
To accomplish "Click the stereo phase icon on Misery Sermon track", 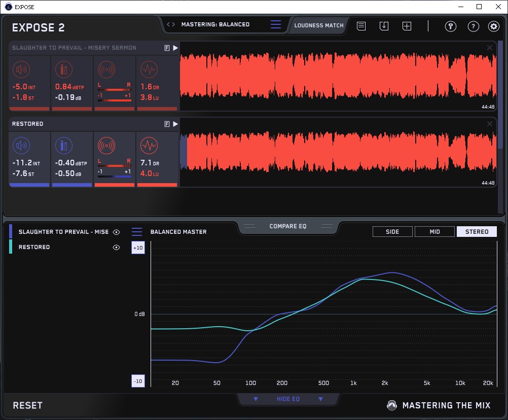I will pyautogui.click(x=106, y=70).
